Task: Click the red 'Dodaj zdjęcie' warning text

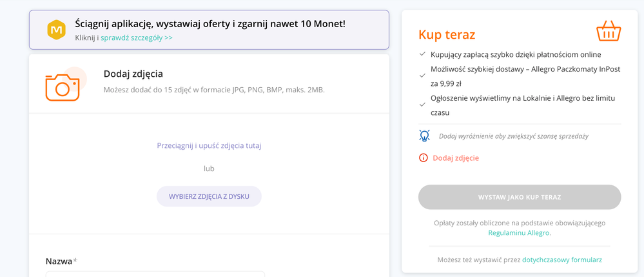Action: click(456, 158)
